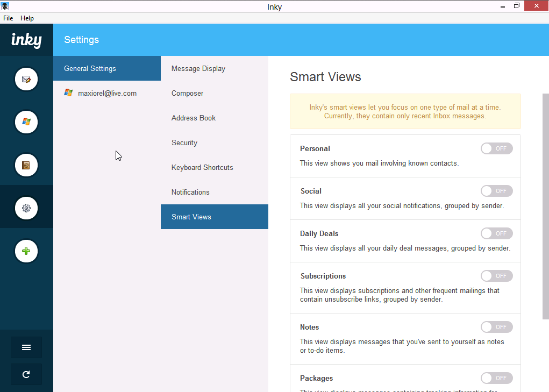This screenshot has width=549, height=392.
Task: Click the Daily Deals title text
Action: 319,234
